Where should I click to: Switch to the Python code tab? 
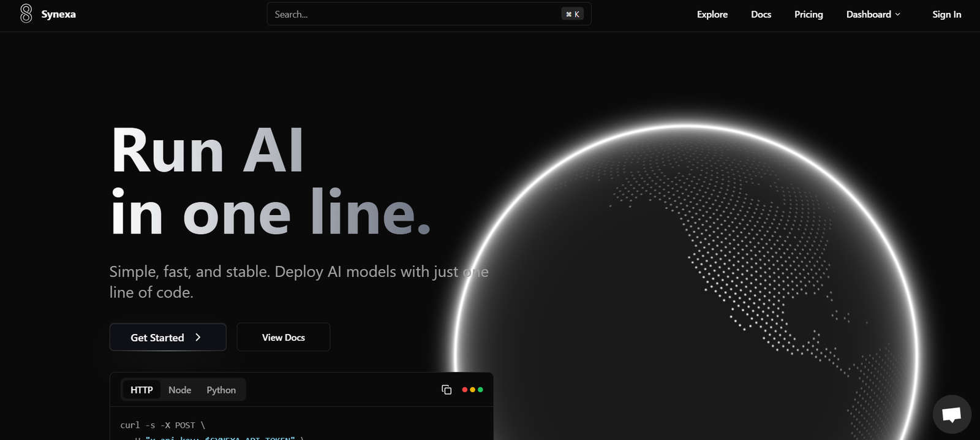[221, 390]
